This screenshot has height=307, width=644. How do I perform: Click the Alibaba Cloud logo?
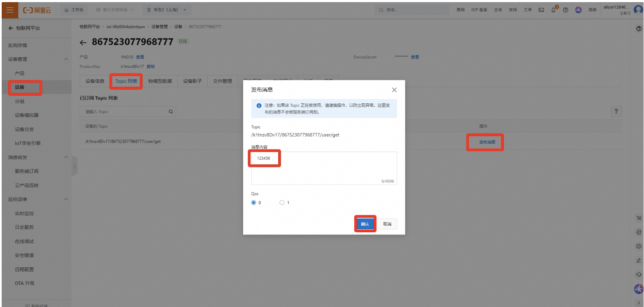pos(37,10)
